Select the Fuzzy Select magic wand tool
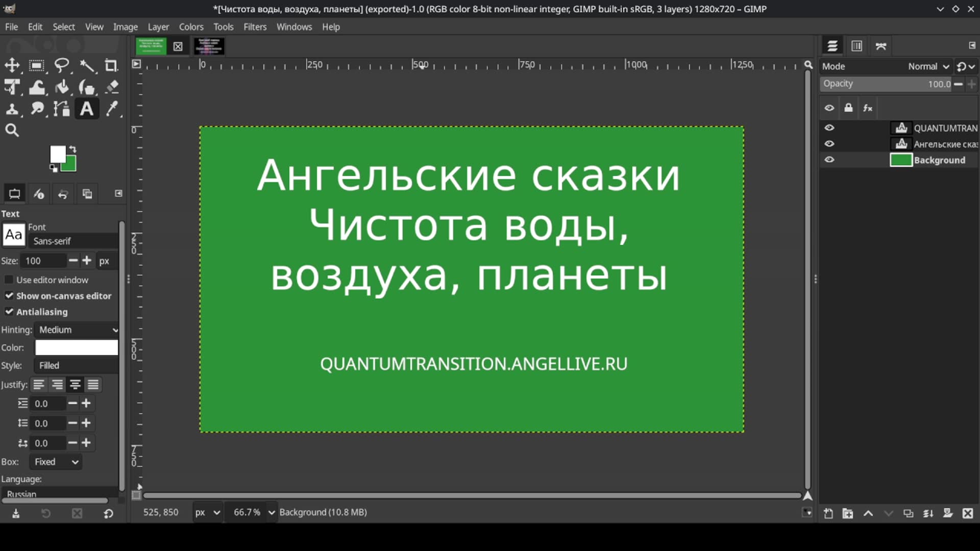The height and width of the screenshot is (551, 980). click(x=87, y=65)
